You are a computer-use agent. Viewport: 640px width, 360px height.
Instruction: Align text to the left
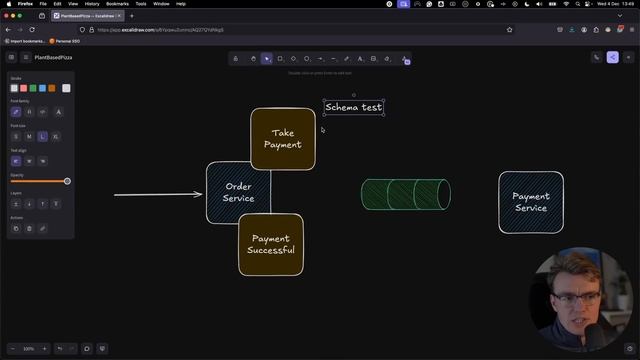[x=16, y=161]
